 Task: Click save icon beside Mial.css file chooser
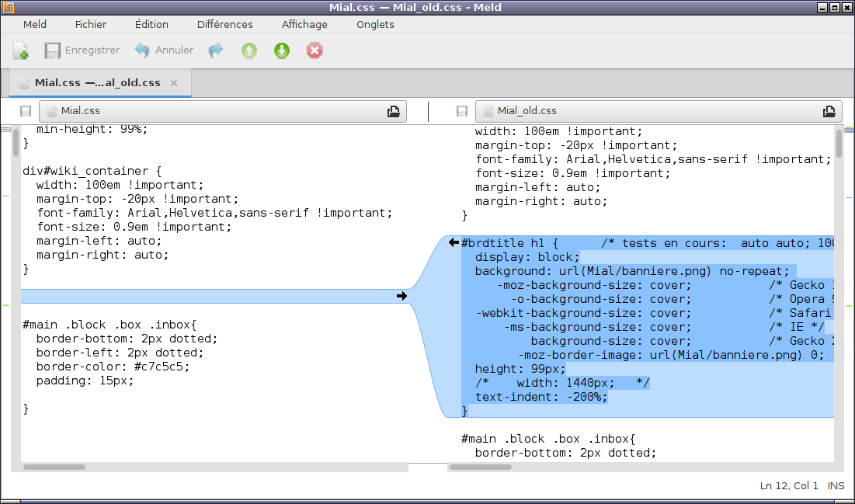coord(26,111)
